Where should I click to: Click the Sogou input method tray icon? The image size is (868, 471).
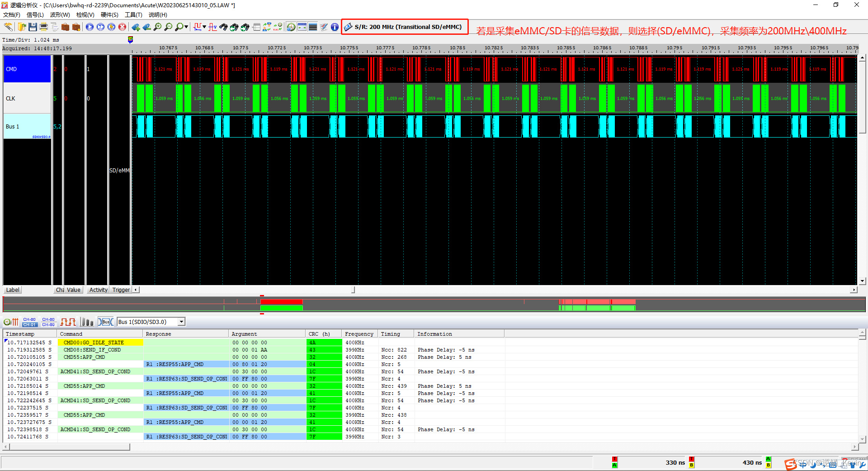pyautogui.click(x=790, y=464)
